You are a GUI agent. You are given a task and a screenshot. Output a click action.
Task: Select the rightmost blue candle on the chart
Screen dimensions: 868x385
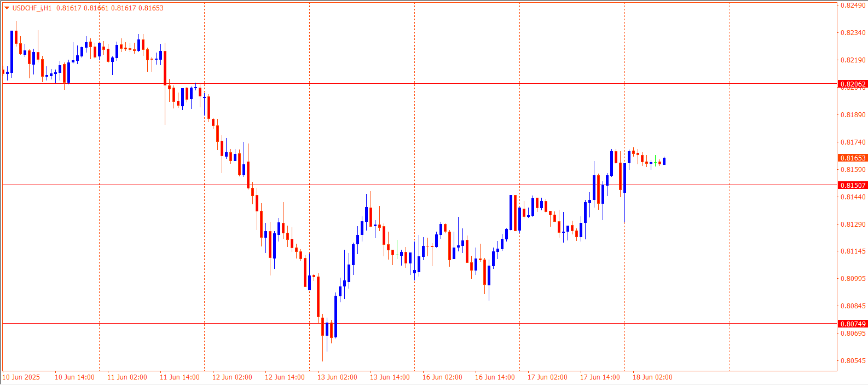[664, 161]
